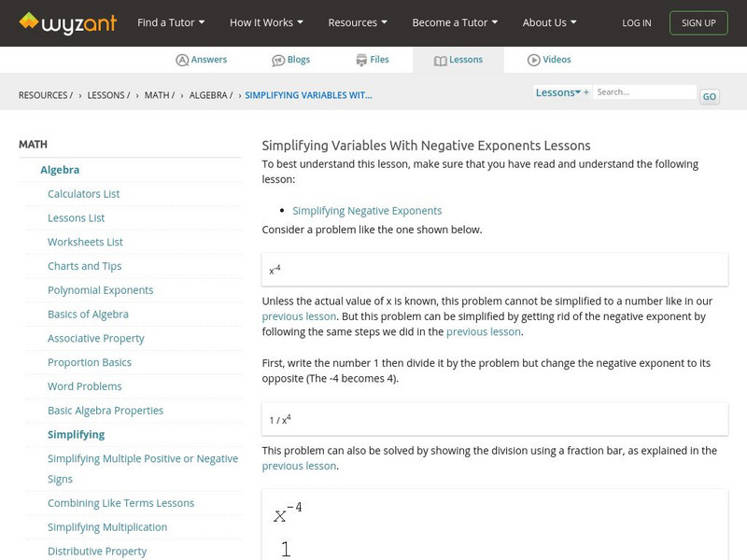Click the GO search button
Screen dimensions: 747x560
point(710,97)
